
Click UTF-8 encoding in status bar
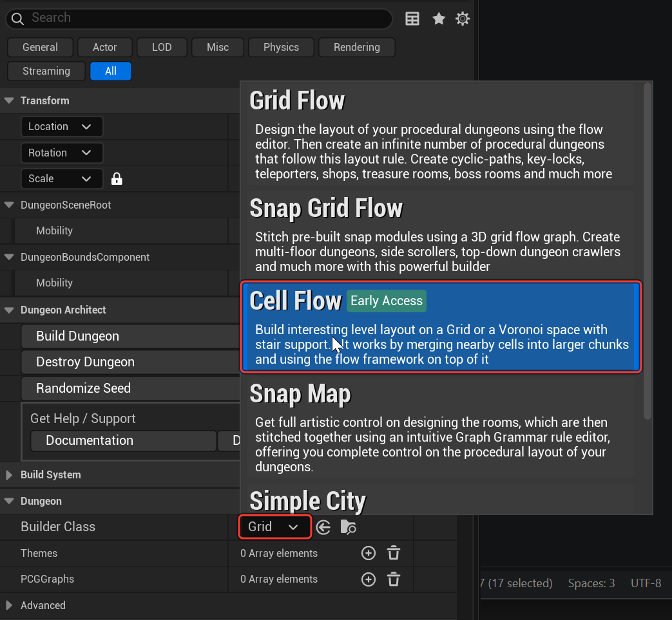point(646,583)
